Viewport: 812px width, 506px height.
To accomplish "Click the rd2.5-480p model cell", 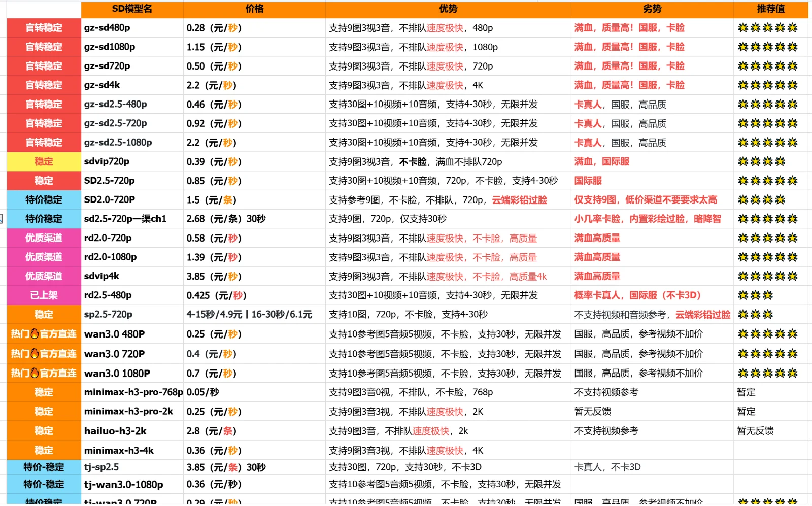I will [132, 295].
